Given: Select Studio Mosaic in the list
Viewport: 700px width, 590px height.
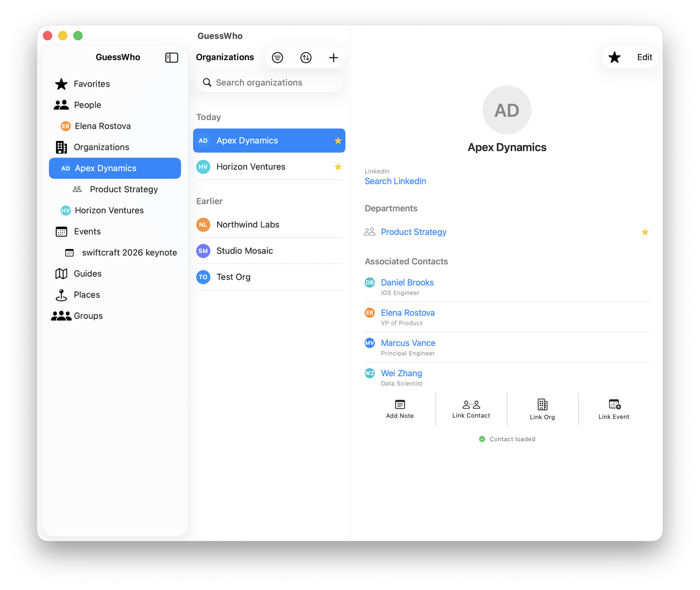Looking at the screenshot, I should (269, 251).
